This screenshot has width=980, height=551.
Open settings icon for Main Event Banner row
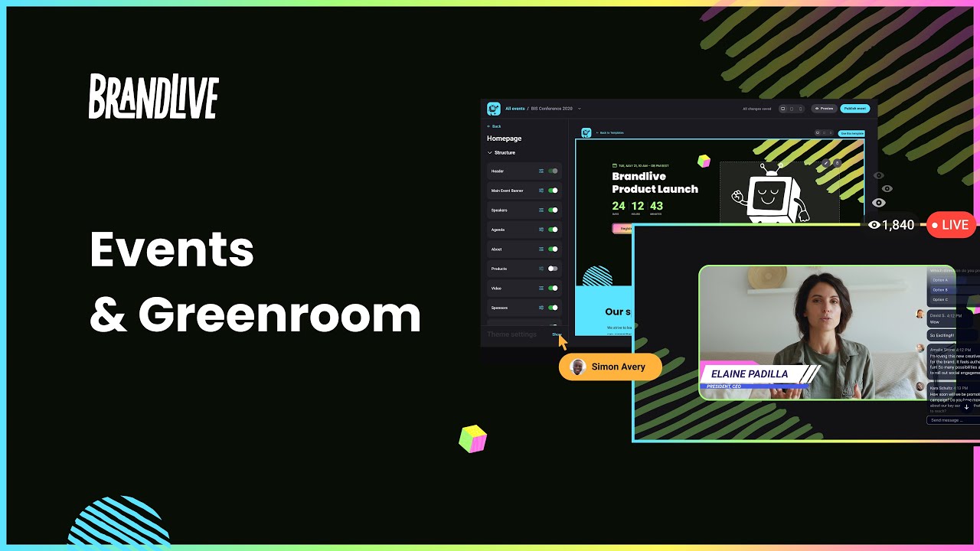541,191
